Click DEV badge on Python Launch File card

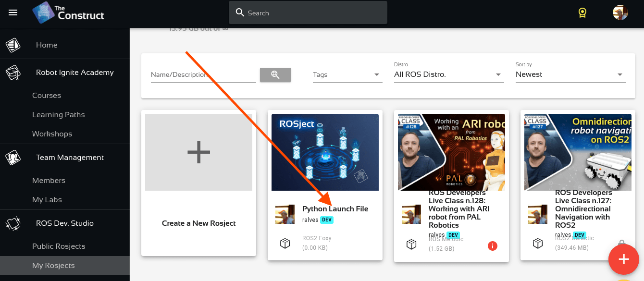pos(327,220)
